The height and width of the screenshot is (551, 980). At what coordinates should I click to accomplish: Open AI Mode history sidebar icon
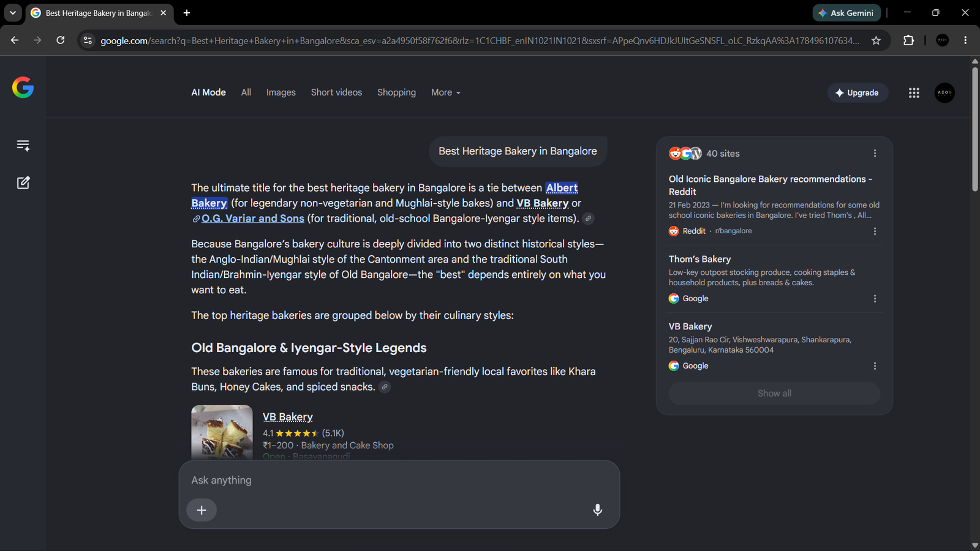coord(23,145)
